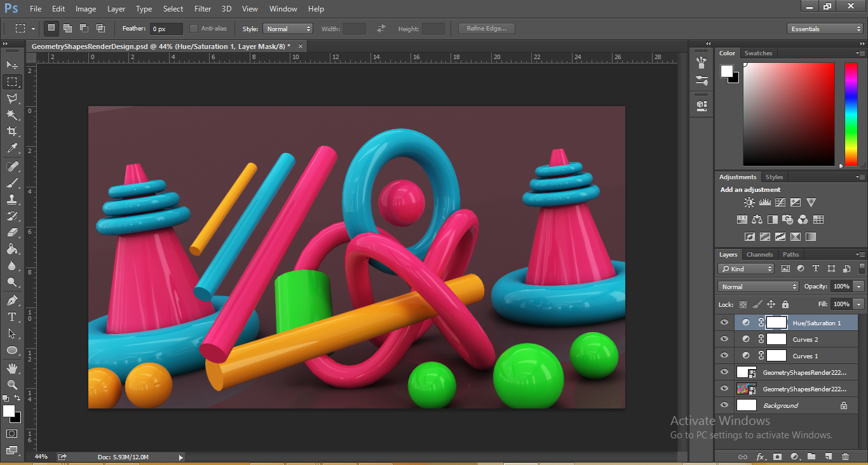Click the add layer mask button

(x=777, y=456)
